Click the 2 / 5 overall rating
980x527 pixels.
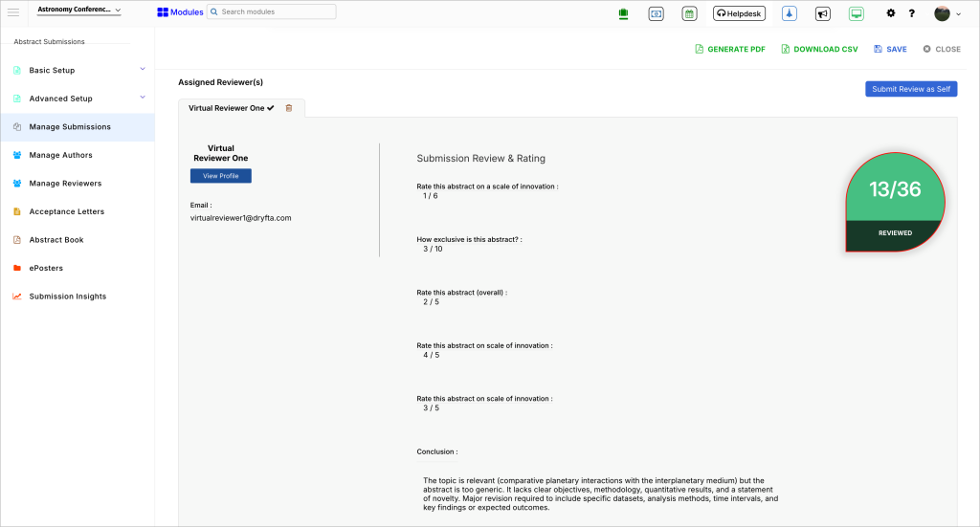[x=431, y=302]
